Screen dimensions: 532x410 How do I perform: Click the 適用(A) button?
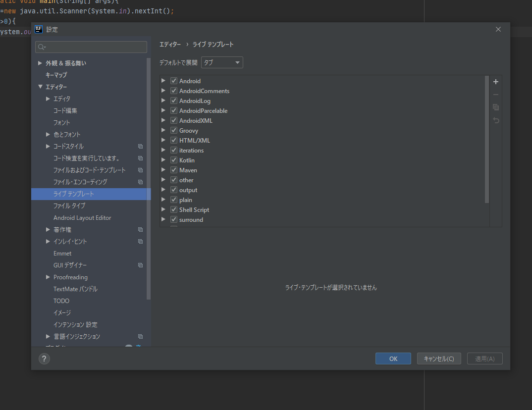[484, 359]
